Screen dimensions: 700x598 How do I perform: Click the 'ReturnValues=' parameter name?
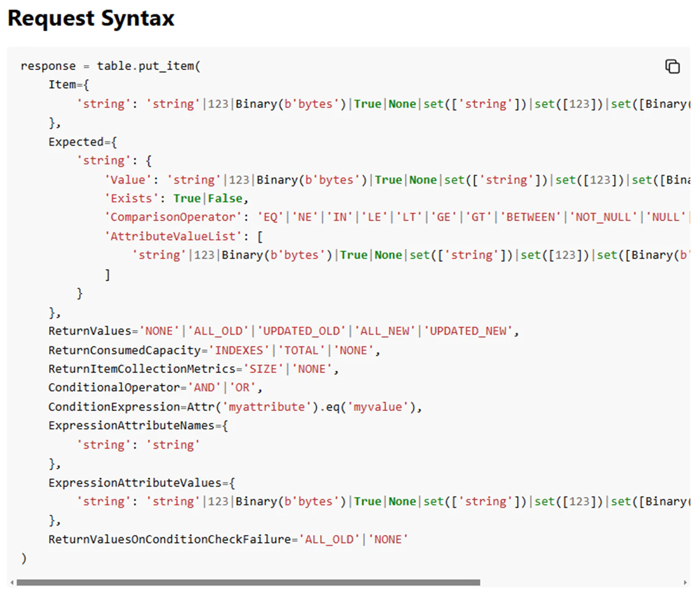(93, 331)
